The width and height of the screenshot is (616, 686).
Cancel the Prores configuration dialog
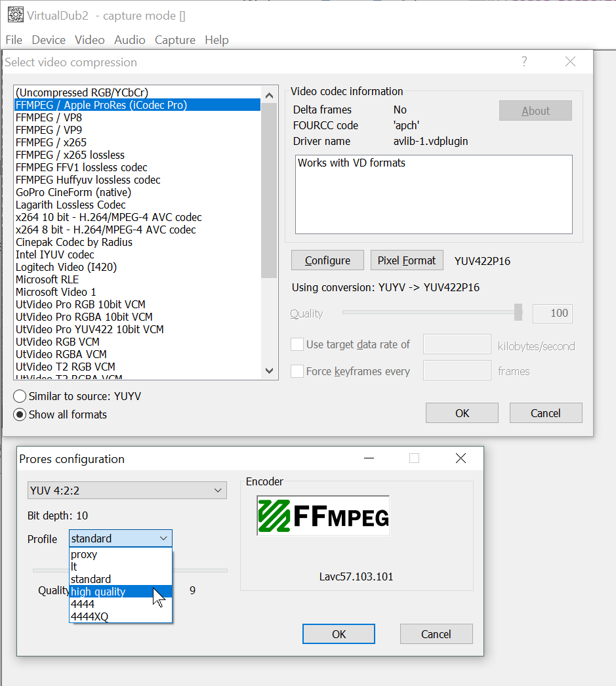coord(436,634)
